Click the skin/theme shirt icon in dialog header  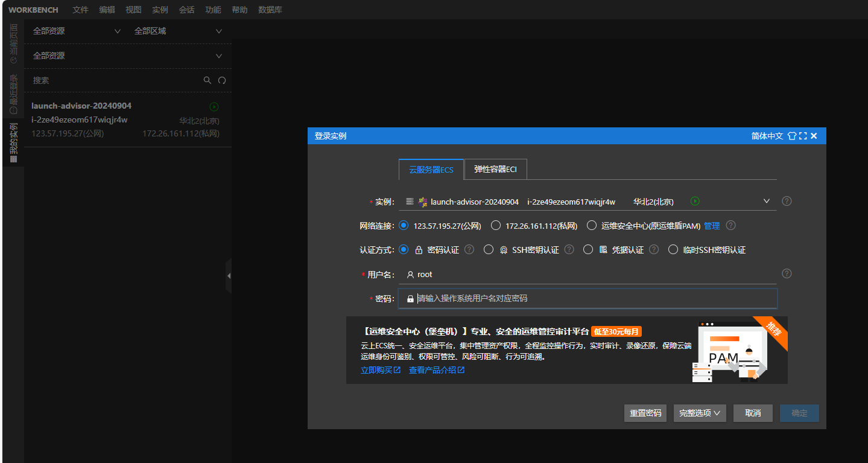792,136
